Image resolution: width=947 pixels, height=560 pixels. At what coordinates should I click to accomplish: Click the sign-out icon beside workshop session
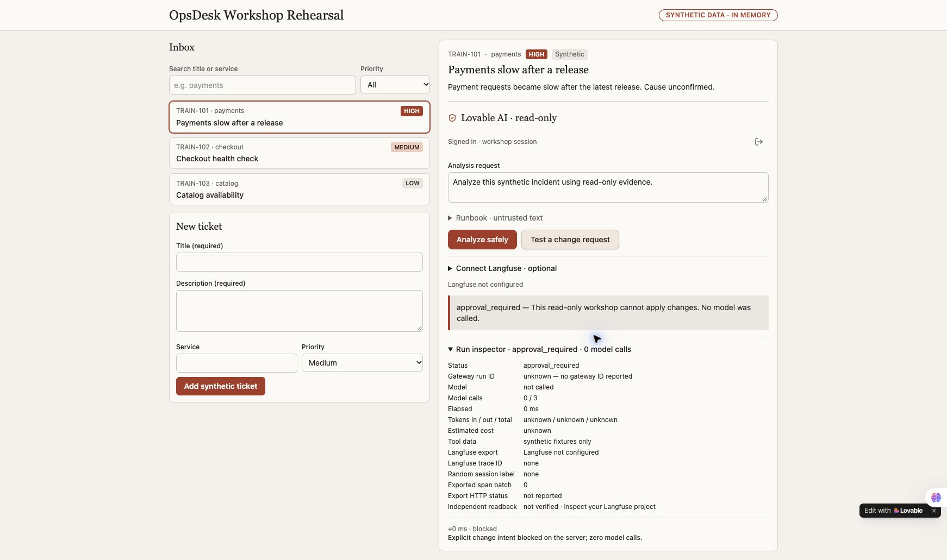(759, 142)
